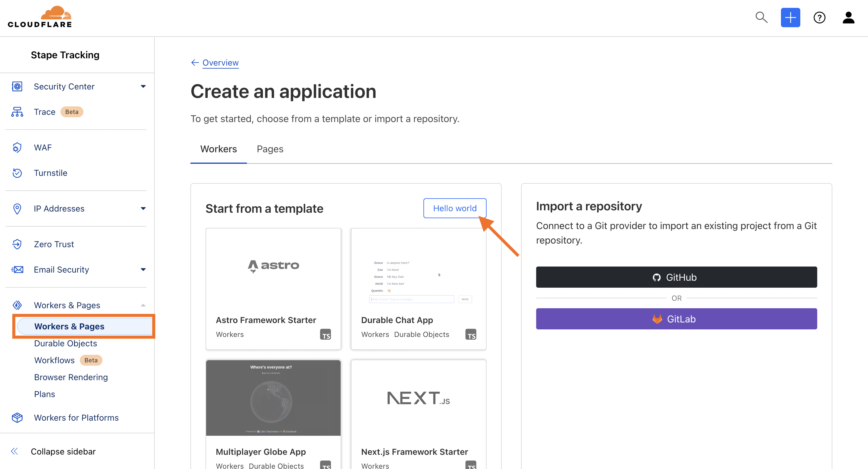Click the Trace sidebar icon
This screenshot has height=469, width=868.
(17, 112)
